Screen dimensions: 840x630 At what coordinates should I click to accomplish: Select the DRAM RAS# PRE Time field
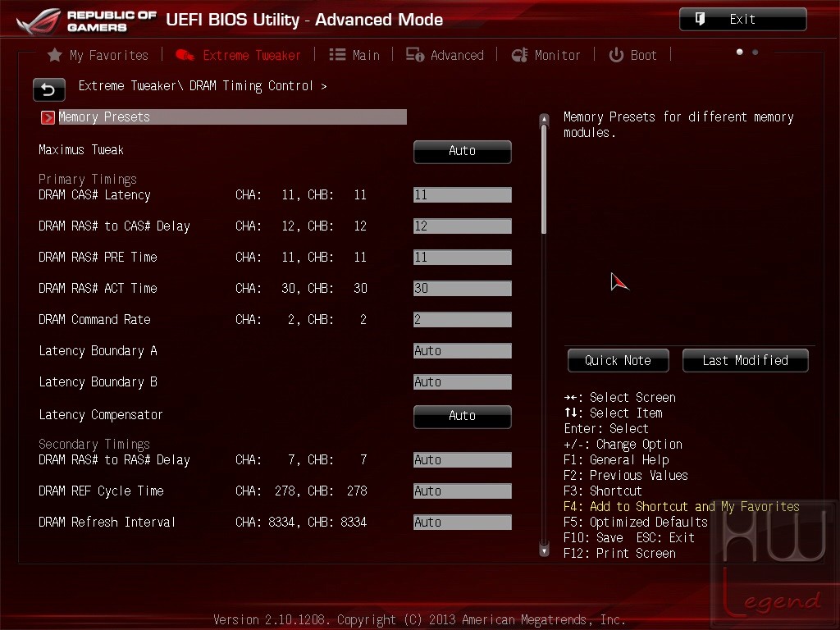(463, 257)
